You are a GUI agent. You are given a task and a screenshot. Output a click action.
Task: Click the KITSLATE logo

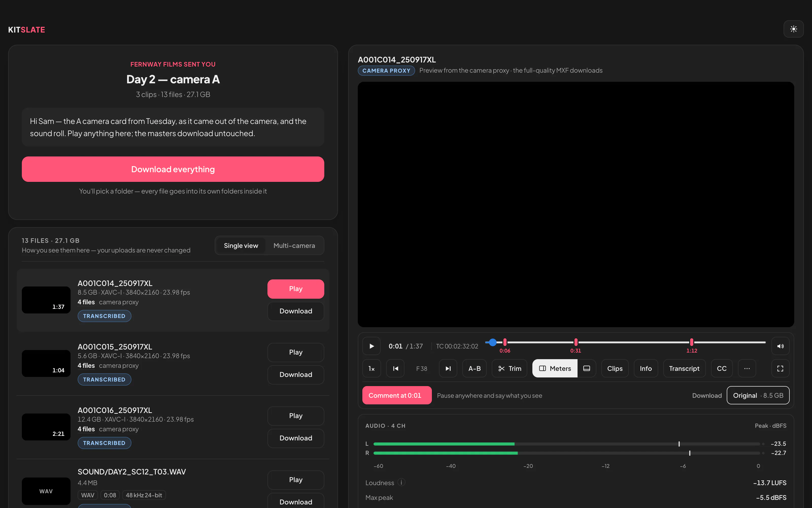click(26, 29)
